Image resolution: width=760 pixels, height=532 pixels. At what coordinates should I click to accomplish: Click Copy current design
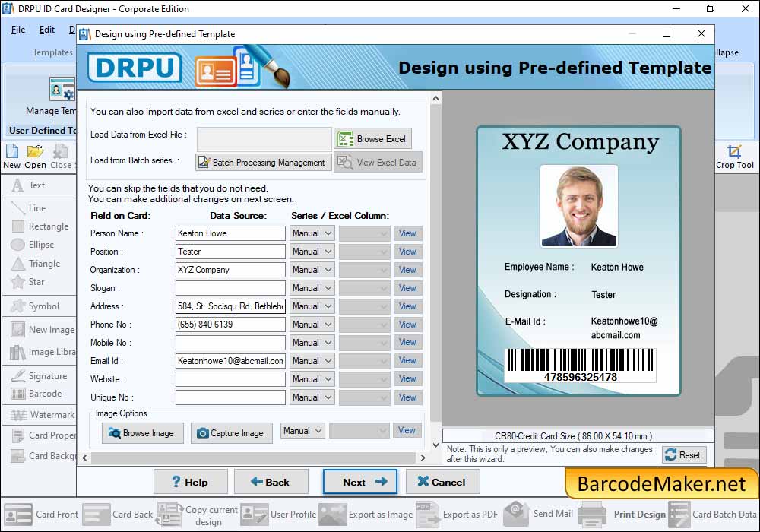tap(197, 514)
